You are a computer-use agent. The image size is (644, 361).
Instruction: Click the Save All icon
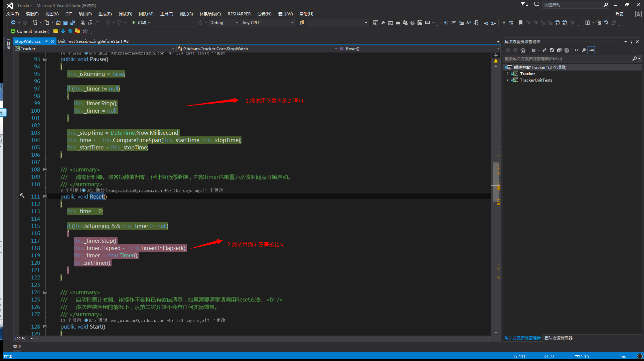[73, 23]
